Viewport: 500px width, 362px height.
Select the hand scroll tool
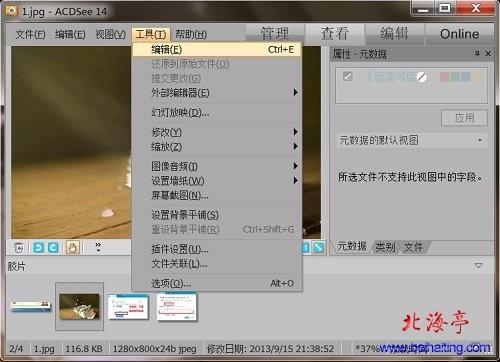tap(73, 248)
